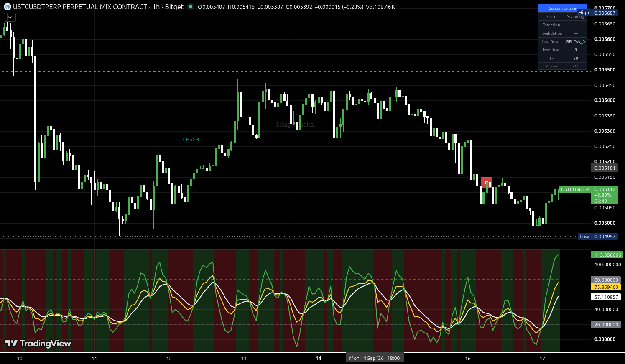Click the CHoCH label on the chart

coord(191,140)
